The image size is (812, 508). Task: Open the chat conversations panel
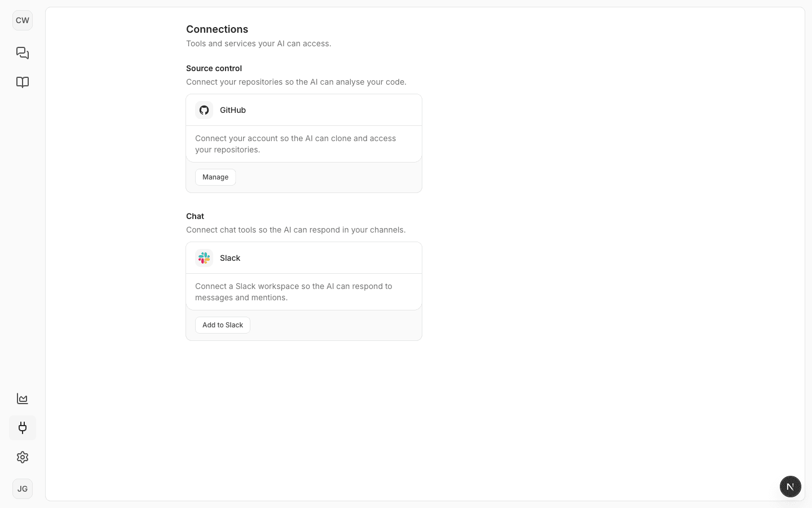click(x=23, y=53)
